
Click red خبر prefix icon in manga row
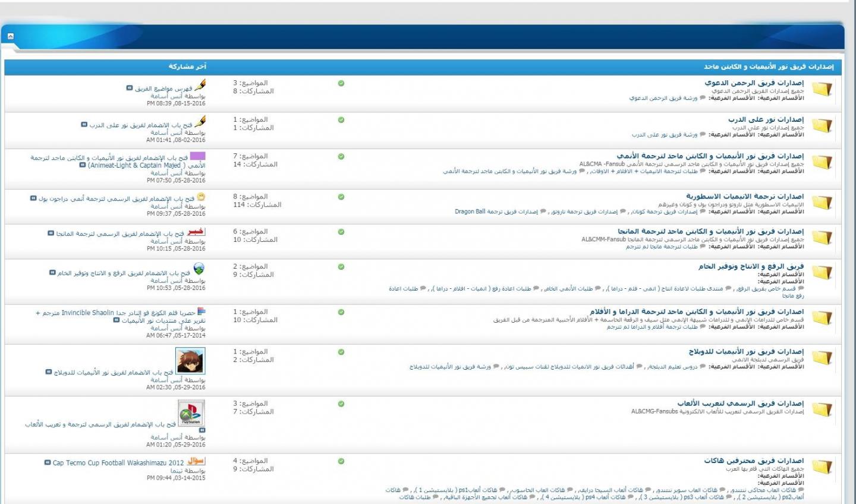click(197, 232)
